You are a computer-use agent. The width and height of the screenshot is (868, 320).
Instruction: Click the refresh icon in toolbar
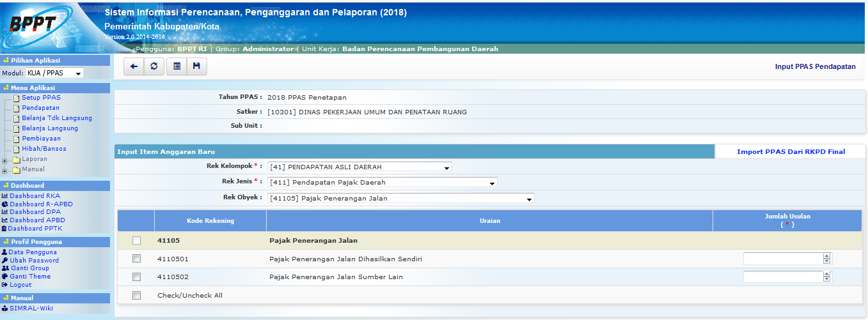154,66
